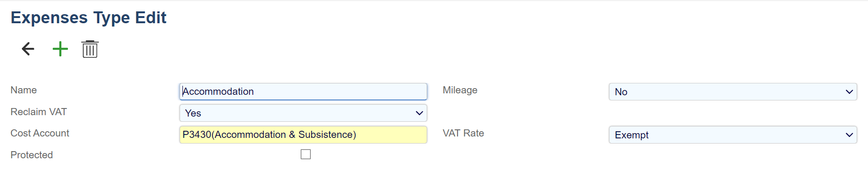
Task: Expand the chevron arrow on Reclaim VAT
Action: click(419, 113)
